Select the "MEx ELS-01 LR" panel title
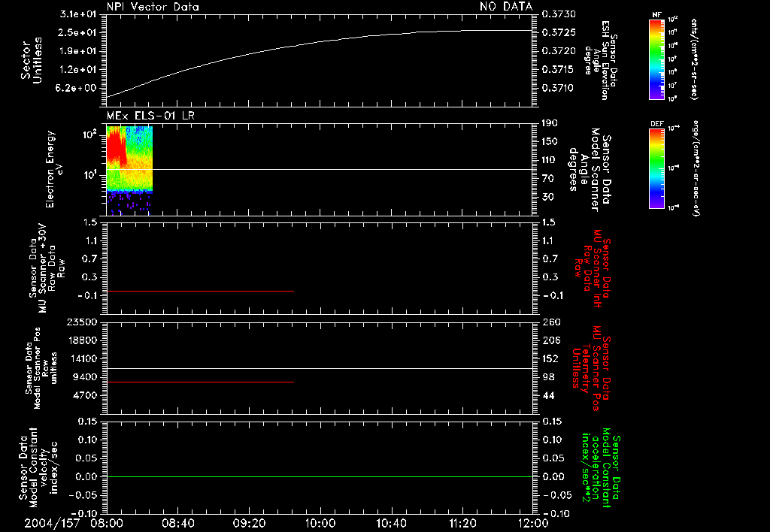The image size is (770, 532). pyautogui.click(x=150, y=116)
